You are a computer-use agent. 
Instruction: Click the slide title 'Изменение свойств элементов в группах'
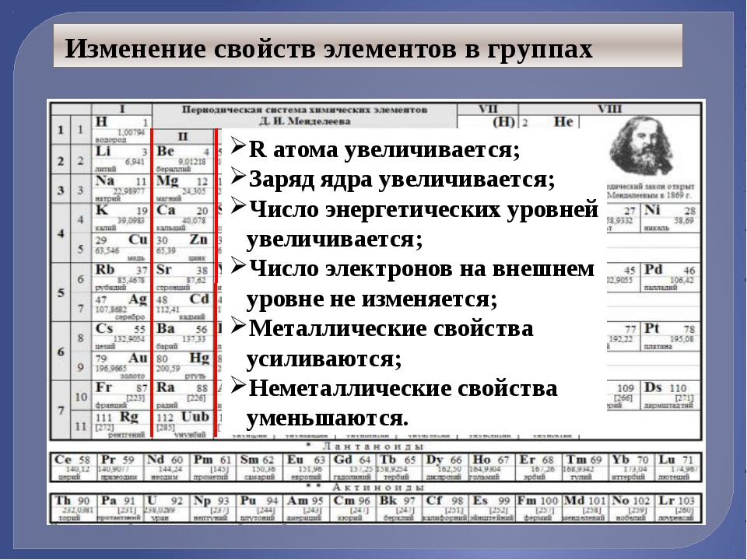point(328,48)
